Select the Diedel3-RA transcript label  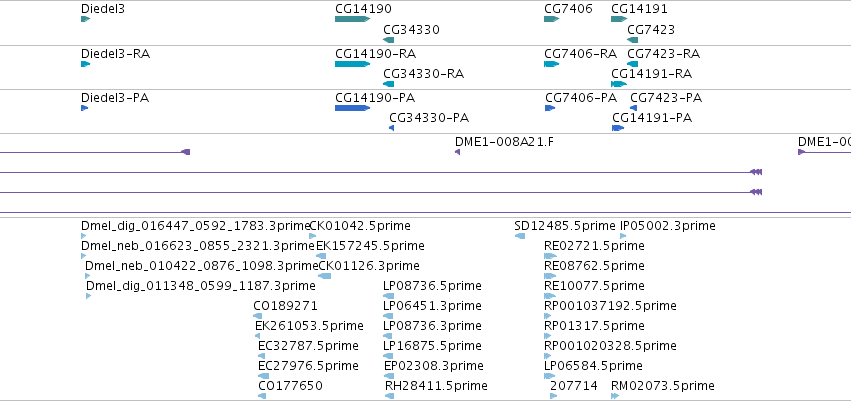tap(116, 54)
